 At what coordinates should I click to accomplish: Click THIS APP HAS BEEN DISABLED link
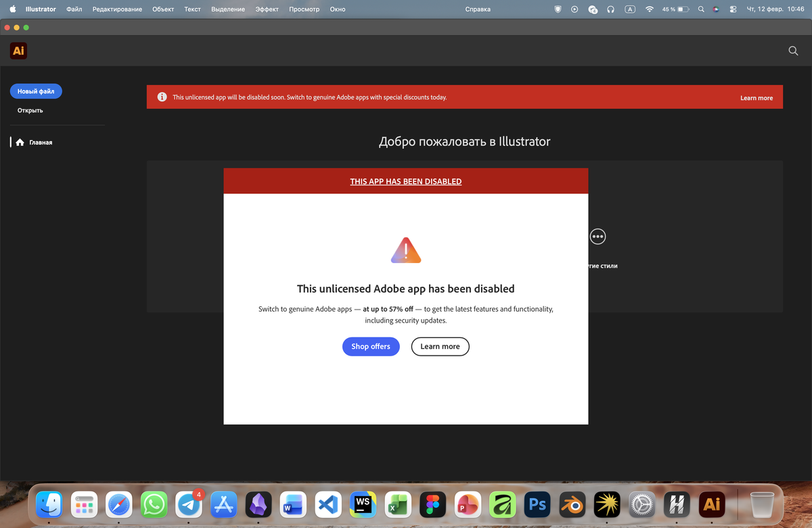point(406,181)
